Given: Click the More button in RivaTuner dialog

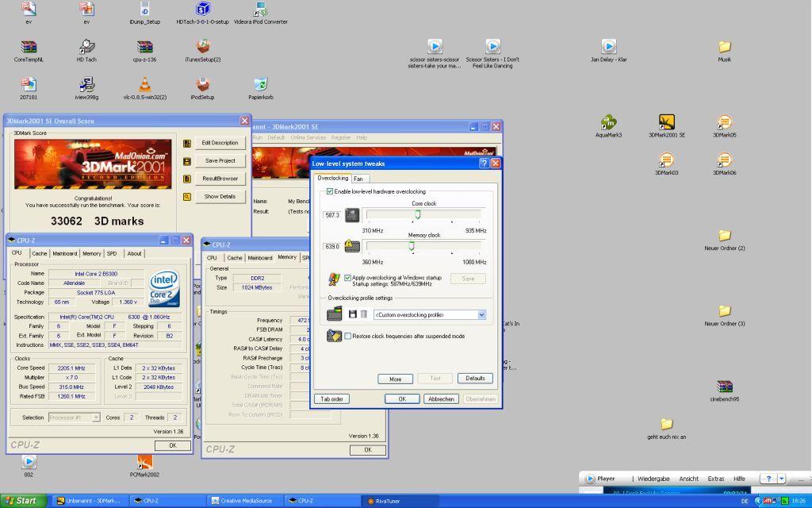Looking at the screenshot, I should 395,379.
